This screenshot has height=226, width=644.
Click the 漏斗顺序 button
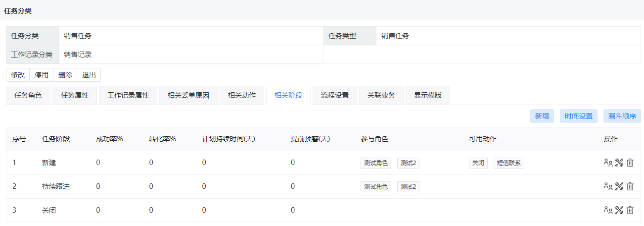622,116
